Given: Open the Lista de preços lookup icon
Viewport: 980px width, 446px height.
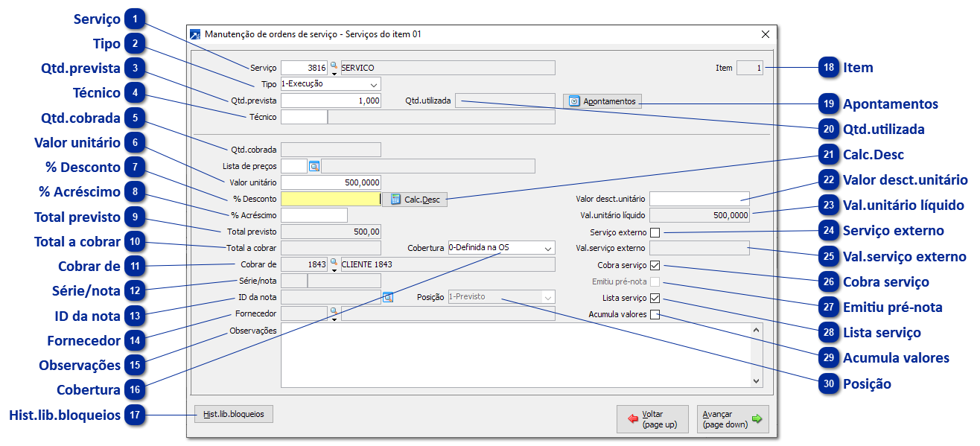Looking at the screenshot, I should (314, 166).
